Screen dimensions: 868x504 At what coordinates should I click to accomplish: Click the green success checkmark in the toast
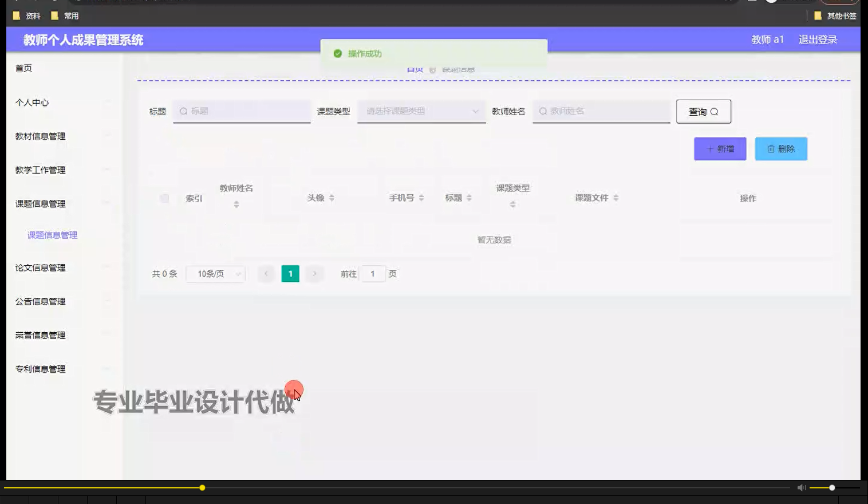tap(337, 53)
